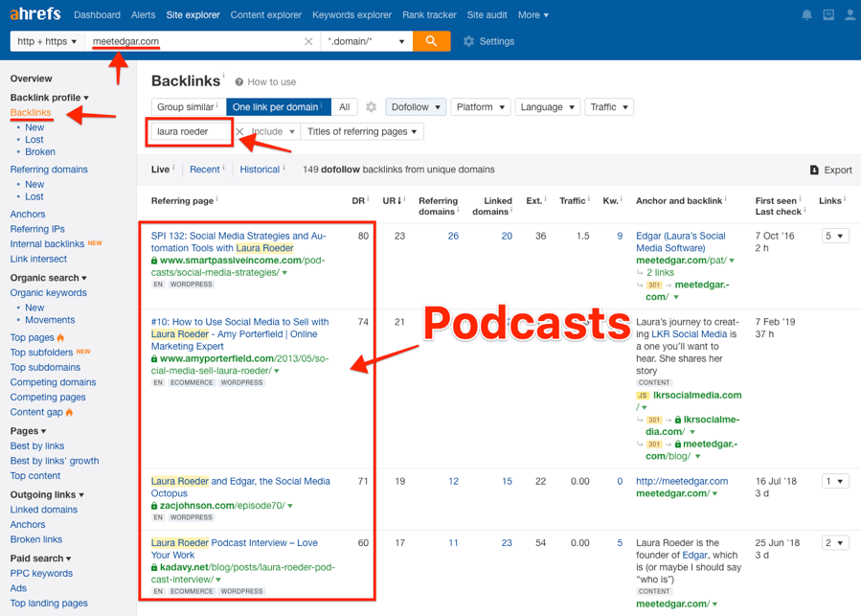861x616 pixels.
Task: Select the Historical backlinks view
Action: tap(259, 169)
